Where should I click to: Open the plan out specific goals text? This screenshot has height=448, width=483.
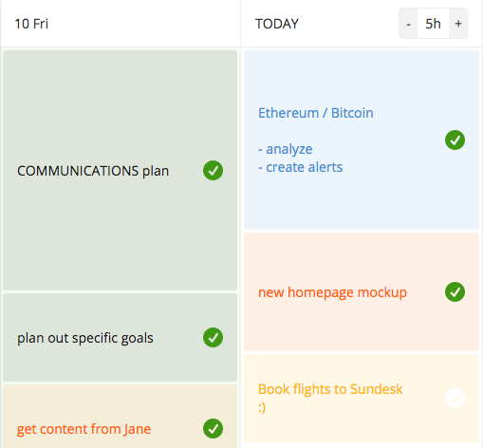point(85,338)
